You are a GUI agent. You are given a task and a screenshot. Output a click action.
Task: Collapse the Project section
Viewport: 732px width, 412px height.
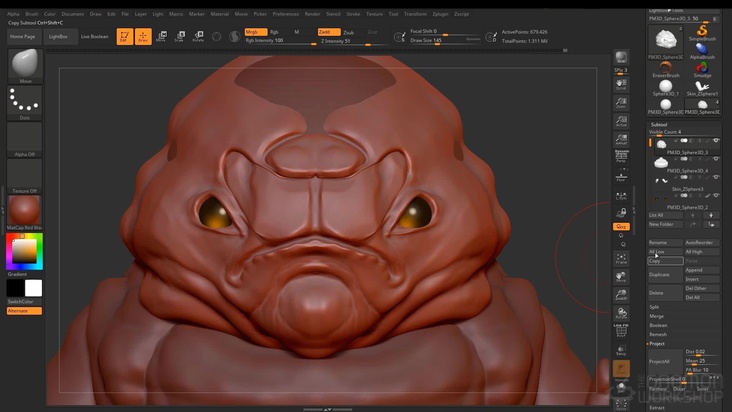coord(656,343)
